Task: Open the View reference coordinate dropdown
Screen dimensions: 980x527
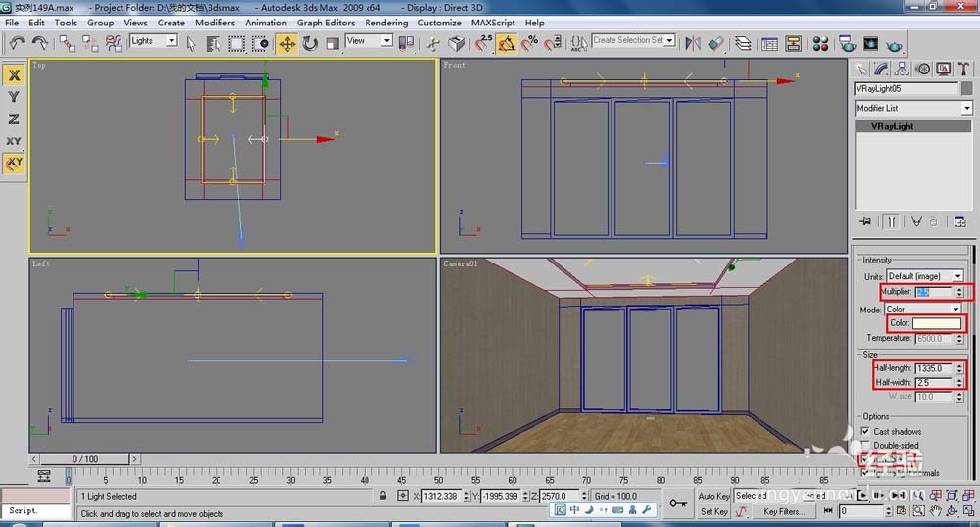Action: click(x=368, y=40)
